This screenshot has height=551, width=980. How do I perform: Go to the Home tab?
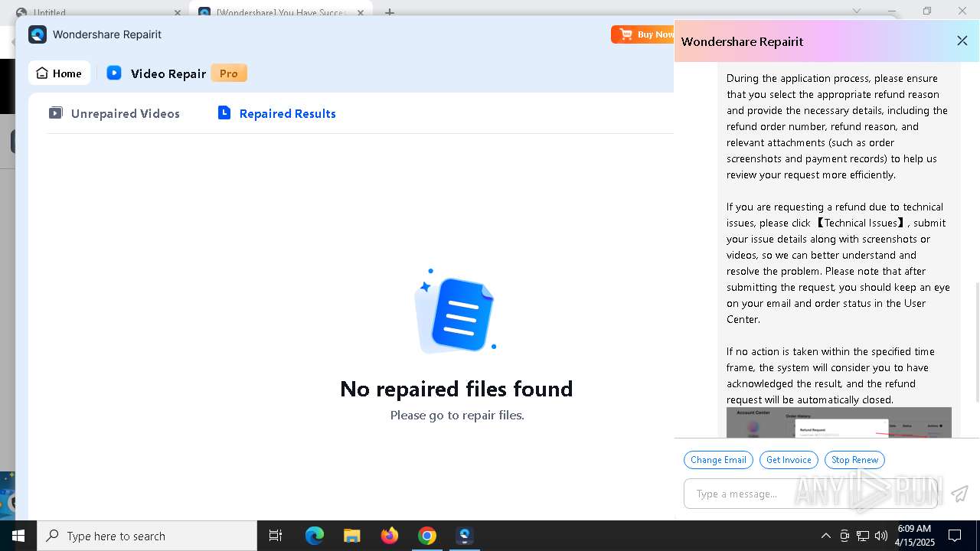point(59,73)
